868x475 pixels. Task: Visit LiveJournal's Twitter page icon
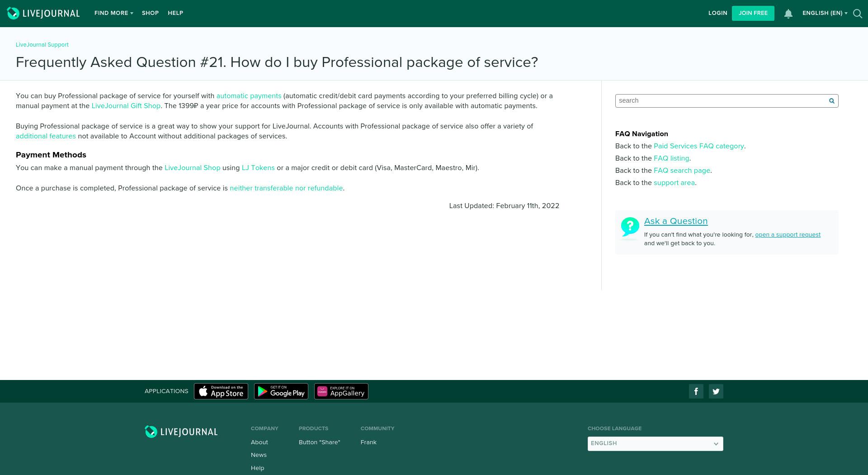[x=716, y=391]
